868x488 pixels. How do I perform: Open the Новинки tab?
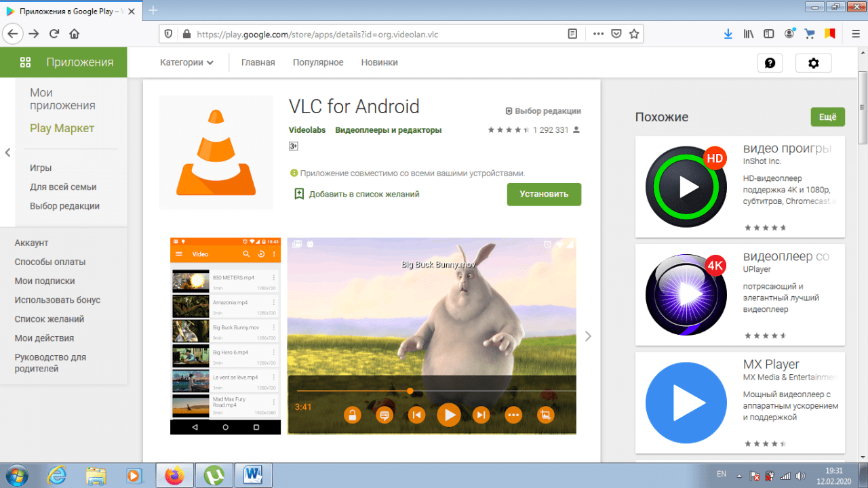(x=379, y=62)
